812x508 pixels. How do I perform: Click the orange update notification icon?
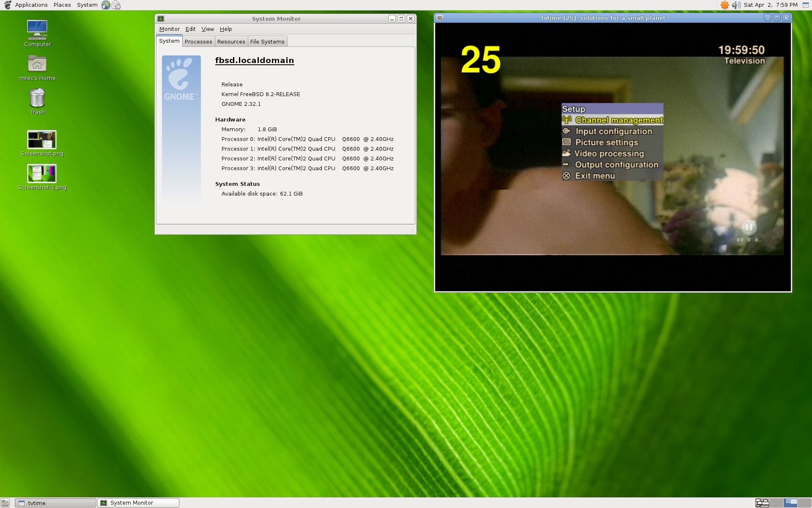coord(724,5)
